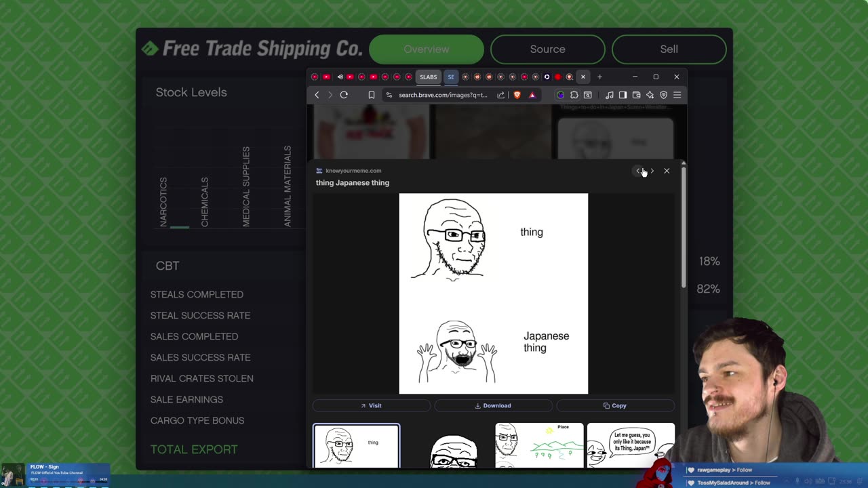Show next image in the viewer
The height and width of the screenshot is (488, 868).
pyautogui.click(x=652, y=171)
